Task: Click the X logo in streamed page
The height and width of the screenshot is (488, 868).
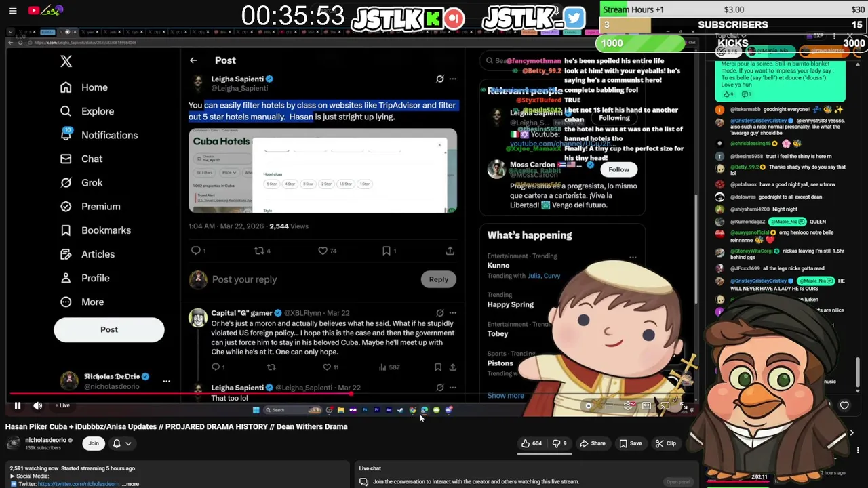Action: (x=66, y=61)
